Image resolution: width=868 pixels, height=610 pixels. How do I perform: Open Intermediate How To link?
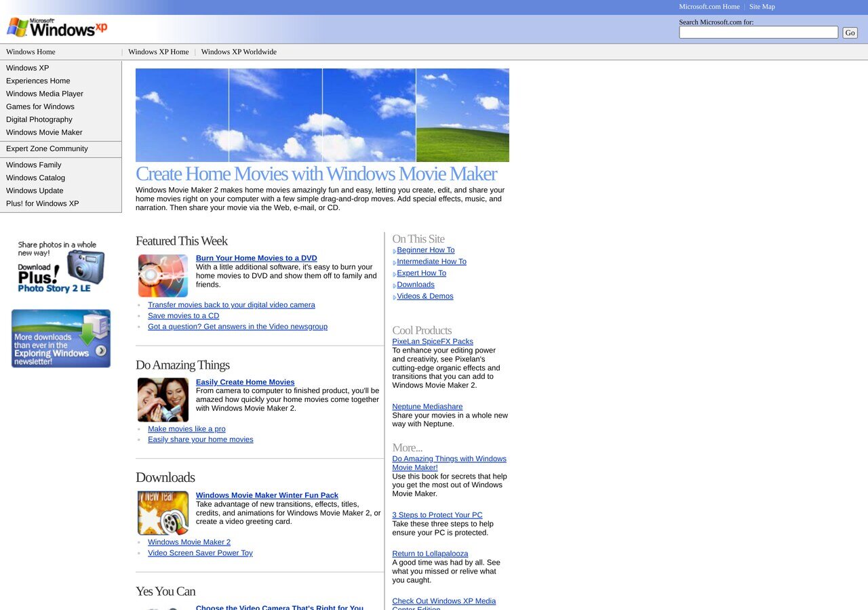coord(431,262)
